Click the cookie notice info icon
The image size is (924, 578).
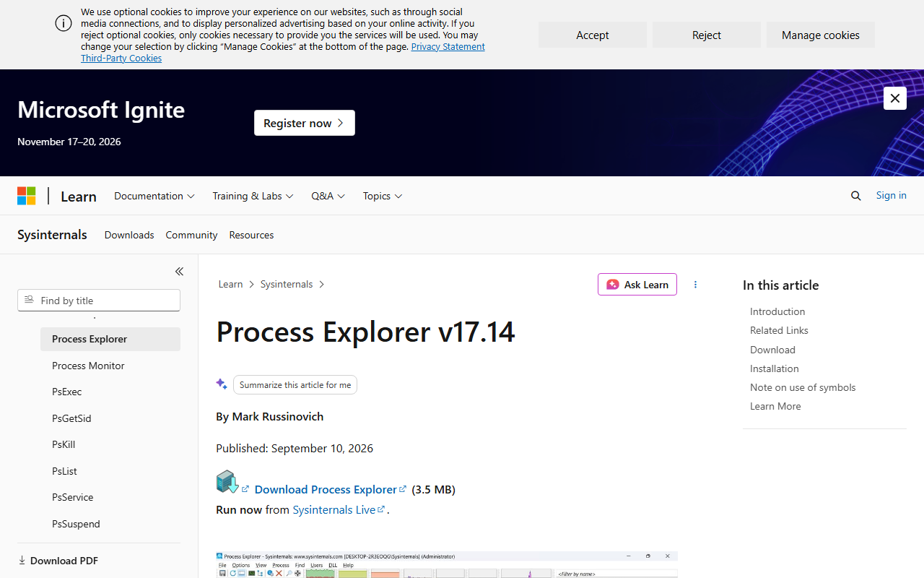pos(64,23)
